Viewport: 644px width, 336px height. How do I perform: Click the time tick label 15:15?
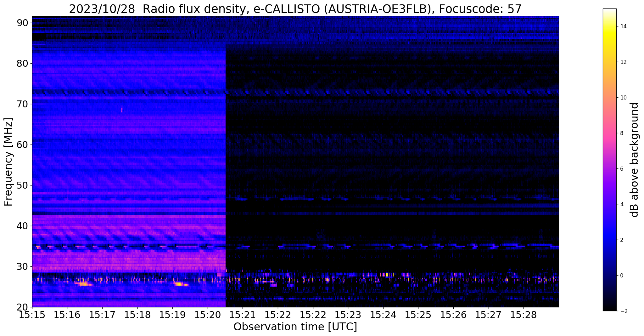click(x=32, y=315)
